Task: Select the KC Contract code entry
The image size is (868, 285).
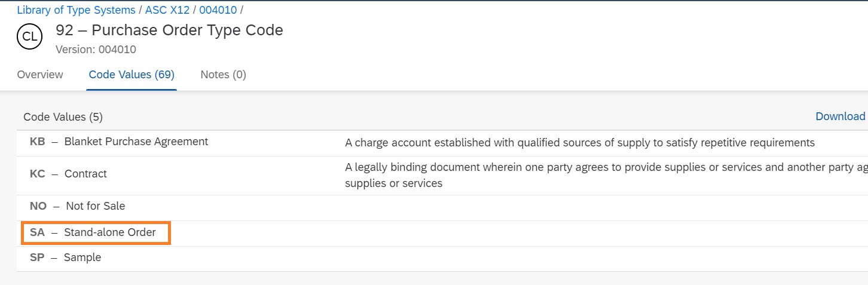Action: tap(69, 174)
